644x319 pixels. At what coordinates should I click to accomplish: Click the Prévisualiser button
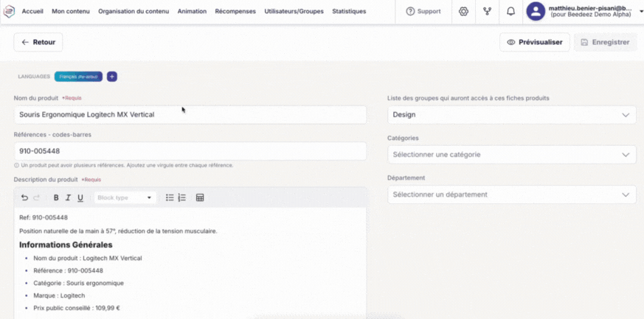coord(535,42)
